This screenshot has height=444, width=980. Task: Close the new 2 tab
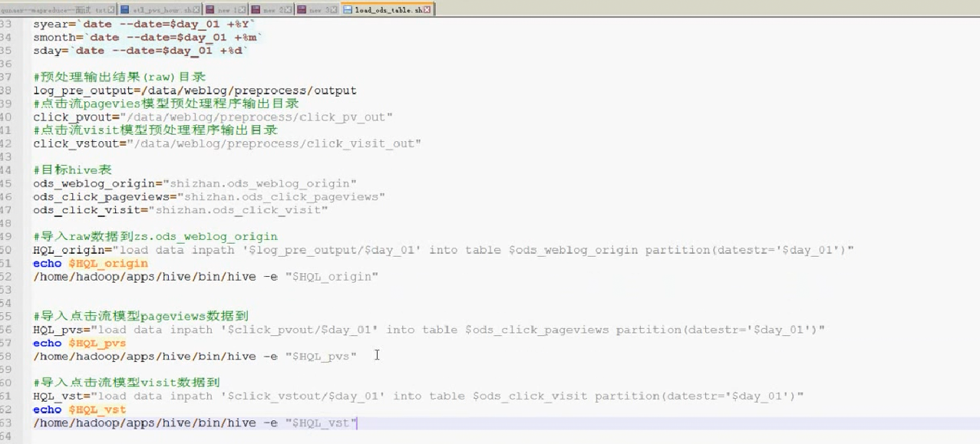pyautogui.click(x=287, y=10)
